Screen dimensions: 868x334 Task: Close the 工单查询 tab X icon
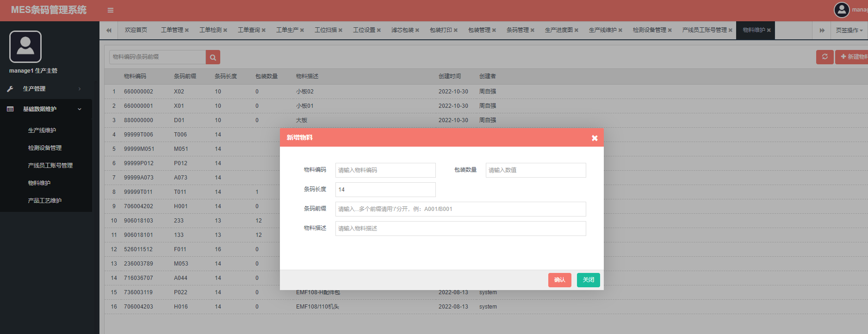pos(264,31)
